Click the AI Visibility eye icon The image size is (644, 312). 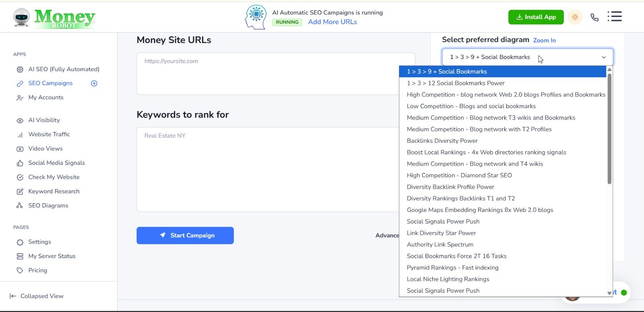(20, 121)
